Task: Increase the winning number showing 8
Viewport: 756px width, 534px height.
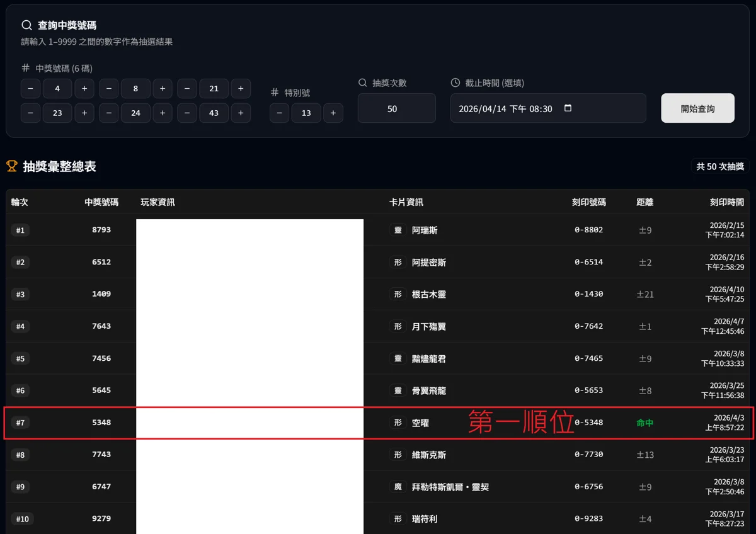Action: coord(163,89)
